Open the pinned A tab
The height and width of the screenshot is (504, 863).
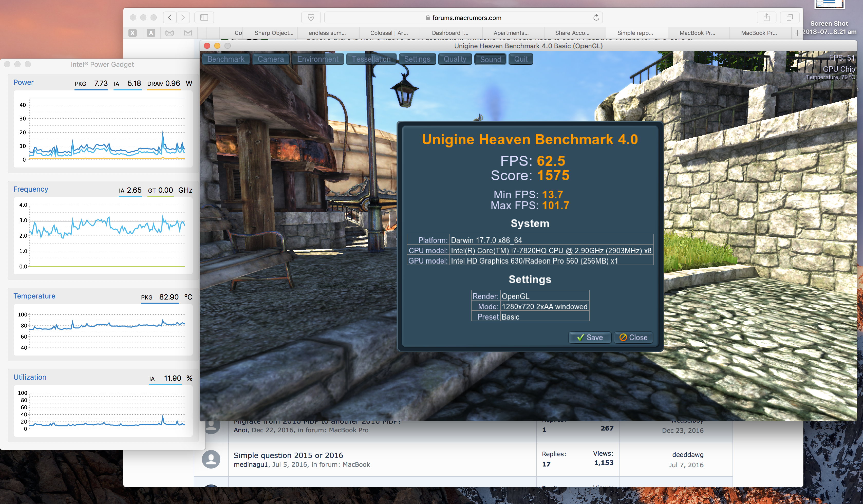coord(151,33)
